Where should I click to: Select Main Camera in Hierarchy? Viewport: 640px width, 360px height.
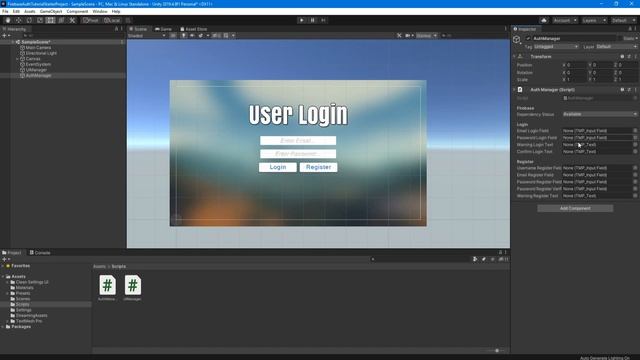38,48
